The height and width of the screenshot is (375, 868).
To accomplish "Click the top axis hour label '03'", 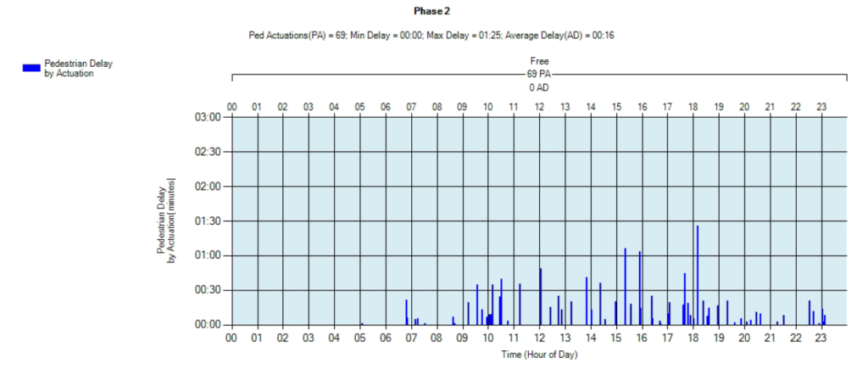I will 309,106.
